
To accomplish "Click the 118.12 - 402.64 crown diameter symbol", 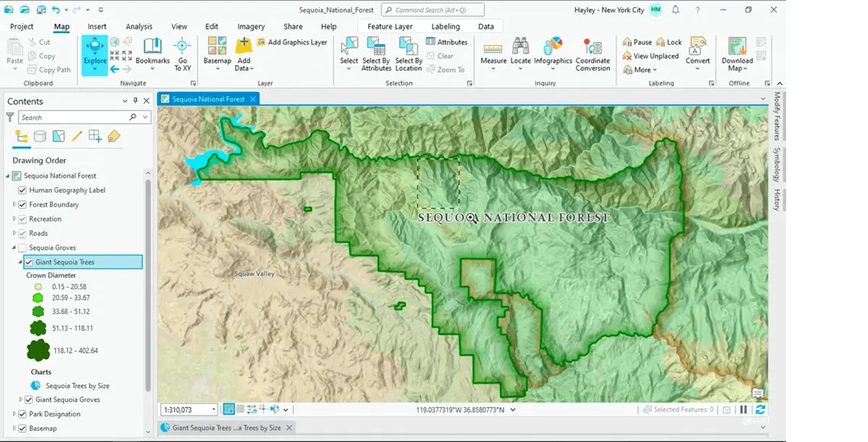I will (38, 350).
